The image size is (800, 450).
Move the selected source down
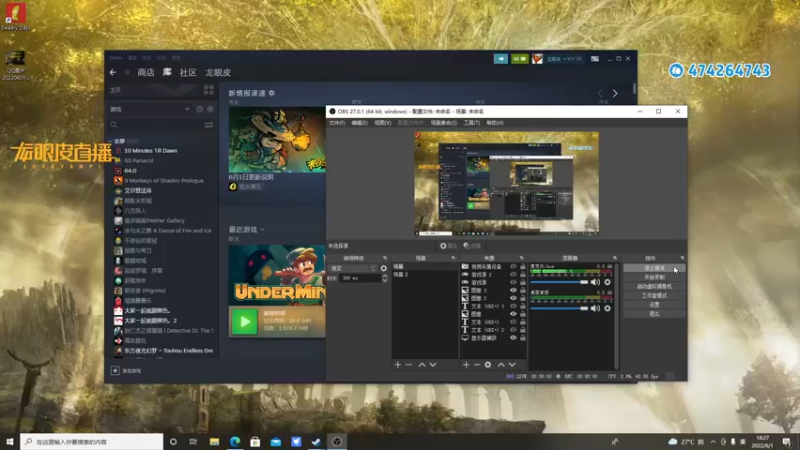512,365
